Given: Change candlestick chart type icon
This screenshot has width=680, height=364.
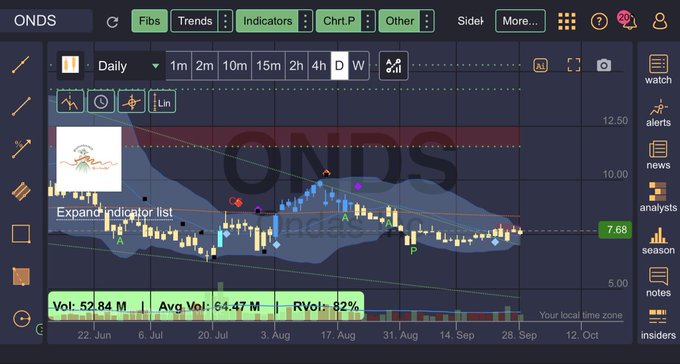Looking at the screenshot, I should coord(70,65).
